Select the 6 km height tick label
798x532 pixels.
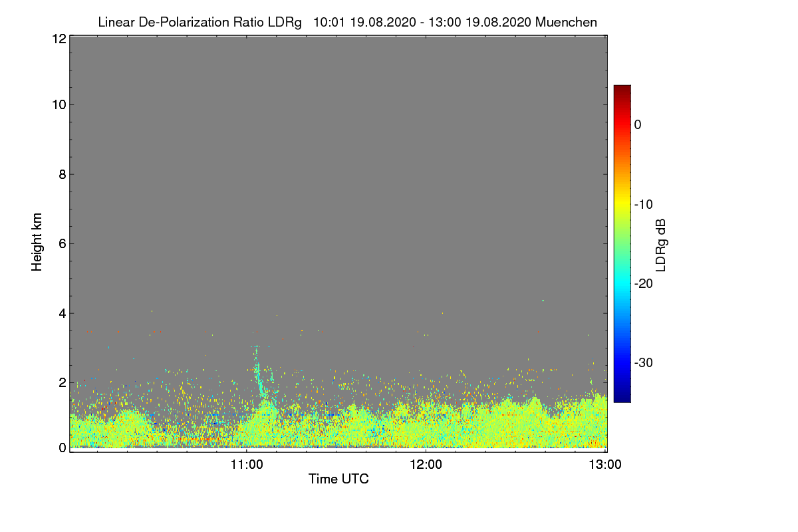[61, 243]
